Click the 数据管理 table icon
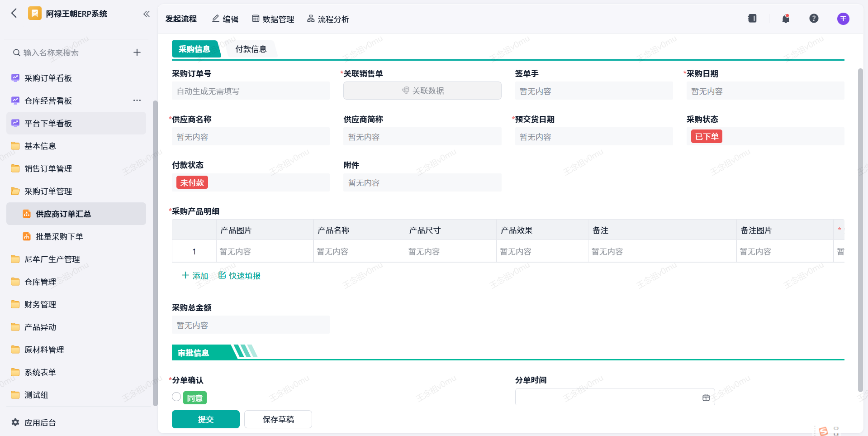The image size is (868, 436). coord(256,19)
